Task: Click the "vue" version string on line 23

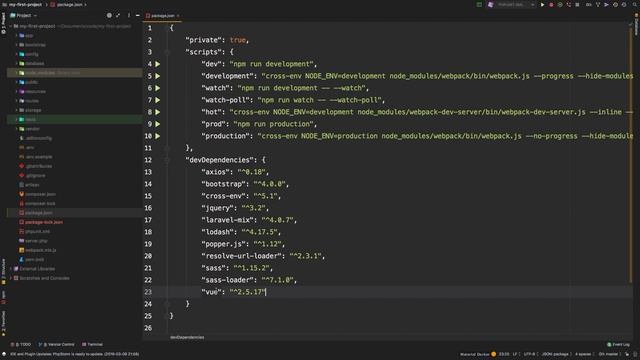Action: (247, 292)
